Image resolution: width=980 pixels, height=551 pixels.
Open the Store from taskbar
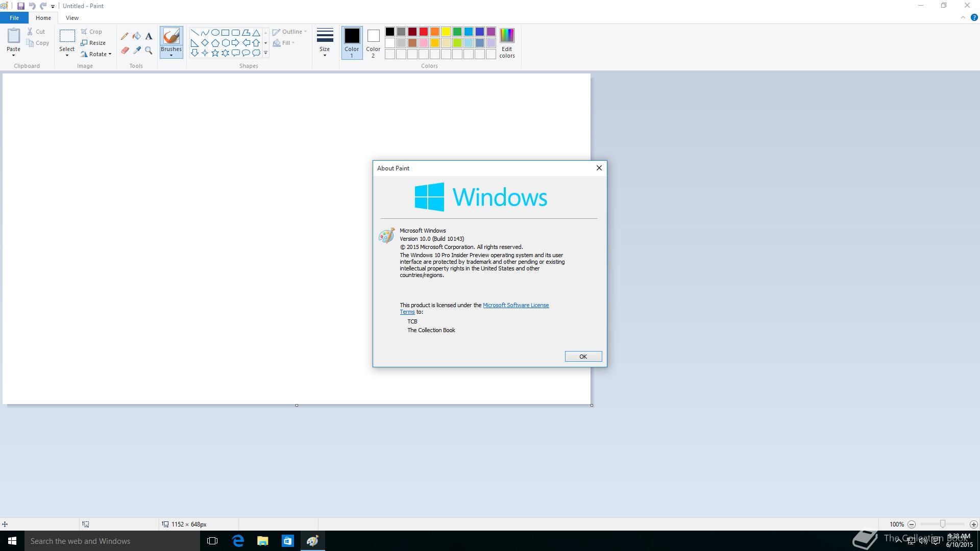[x=288, y=541]
